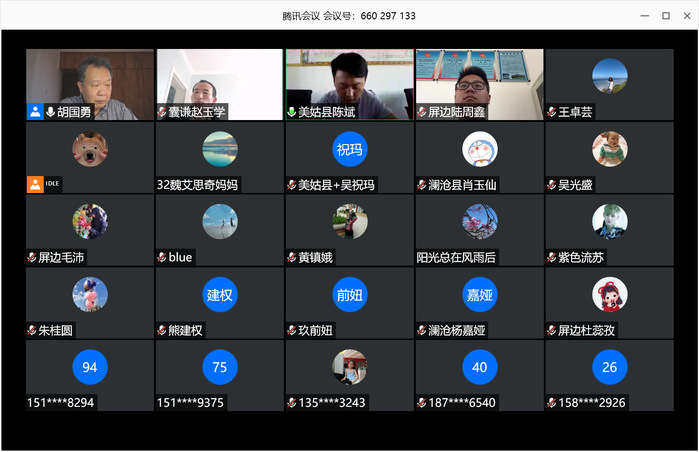Click the dog avatar of IDLE participant
699x452 pixels.
click(x=90, y=149)
